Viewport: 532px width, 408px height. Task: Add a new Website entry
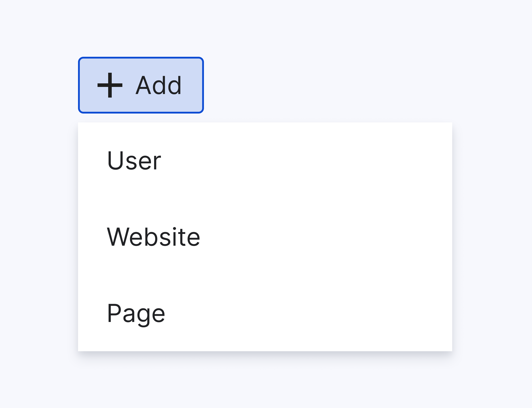153,237
